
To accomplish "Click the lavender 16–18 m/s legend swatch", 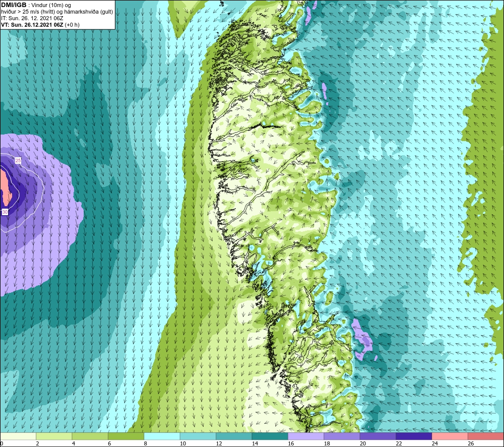I will pos(306,436).
